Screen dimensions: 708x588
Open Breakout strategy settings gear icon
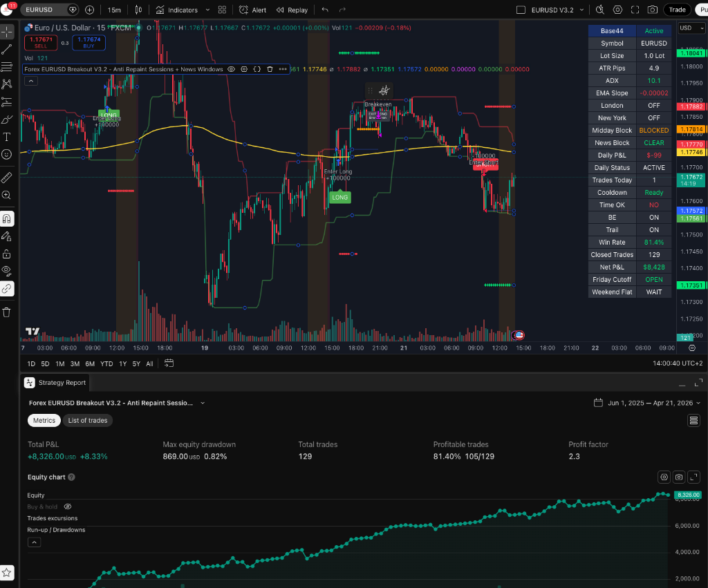(244, 69)
